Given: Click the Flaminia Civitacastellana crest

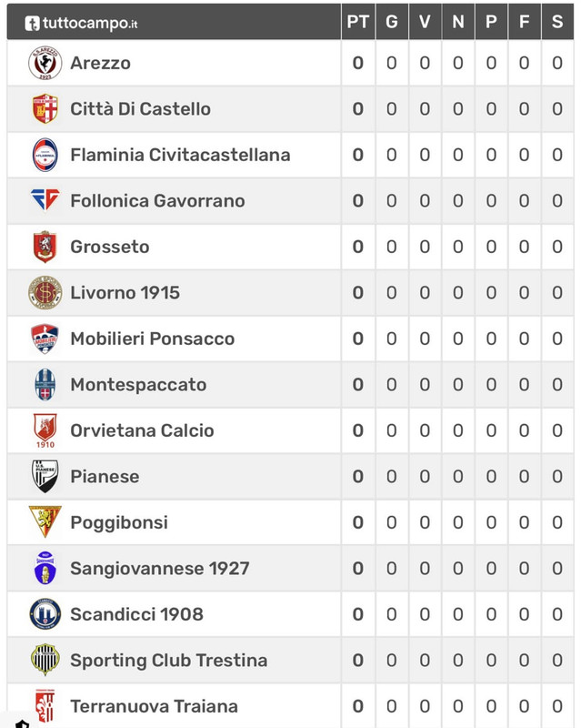Looking at the screenshot, I should coord(45,155).
